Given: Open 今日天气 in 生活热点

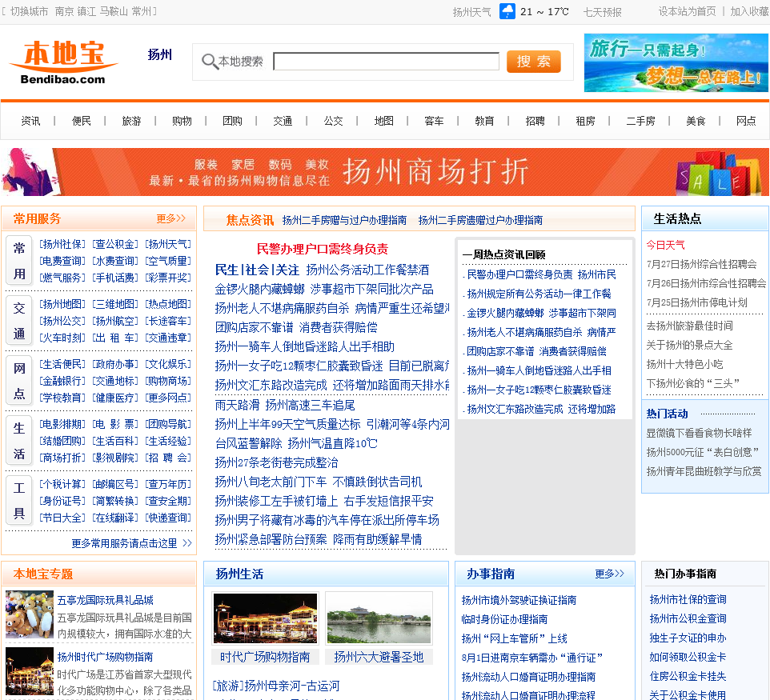Looking at the screenshot, I should (665, 245).
